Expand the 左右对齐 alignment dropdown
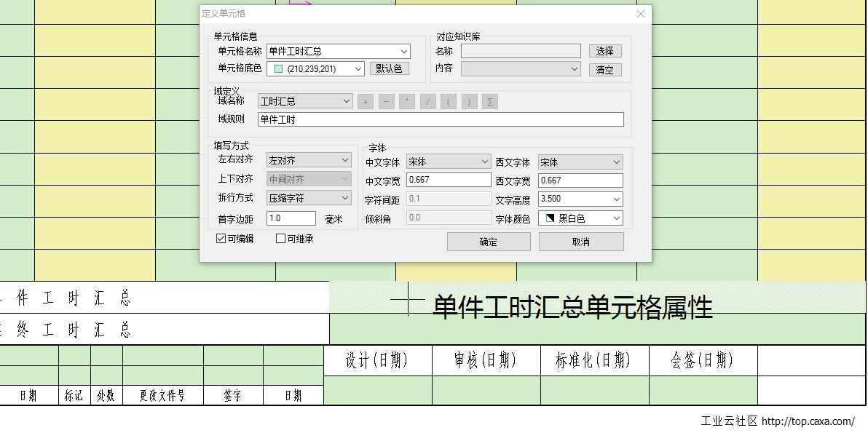This screenshot has height=433, width=868. (345, 160)
